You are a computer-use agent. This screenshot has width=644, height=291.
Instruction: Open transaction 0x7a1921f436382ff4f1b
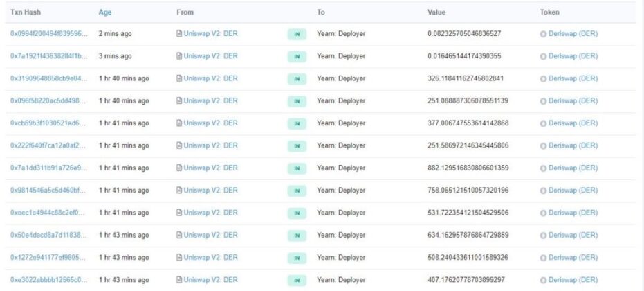pos(49,56)
